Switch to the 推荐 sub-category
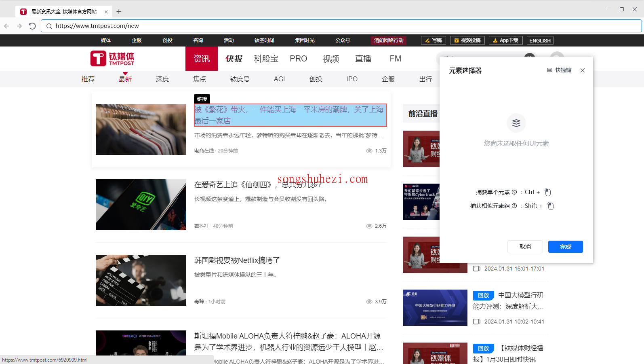The image size is (644, 364). click(88, 79)
